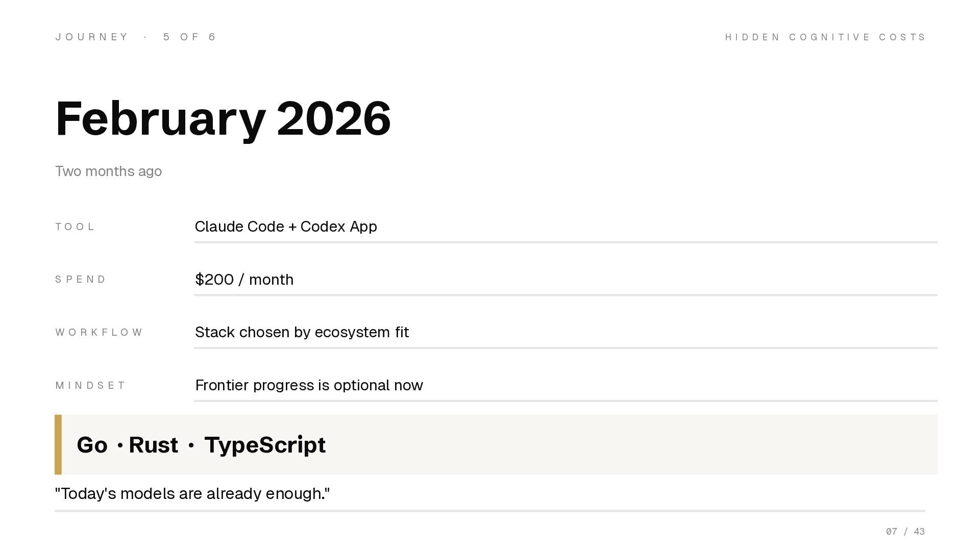Select the "Two months ago" subtitle
This screenshot has height=551, width=980.
[108, 171]
